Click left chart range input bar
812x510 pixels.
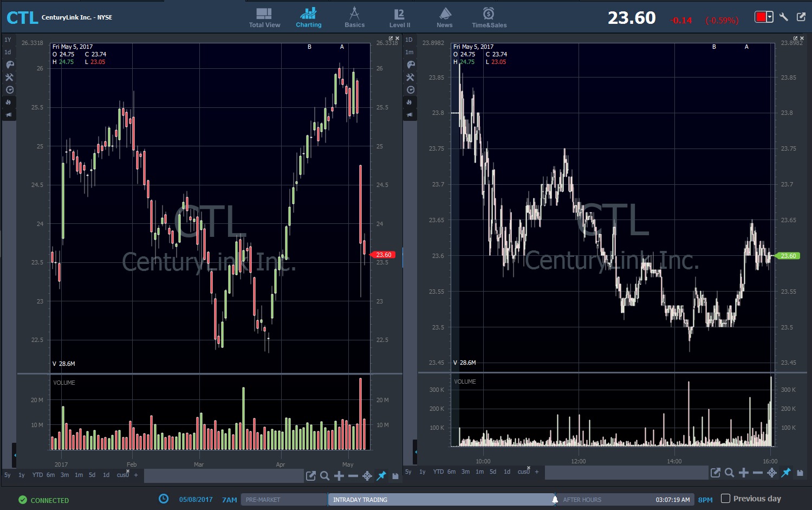[224, 475]
